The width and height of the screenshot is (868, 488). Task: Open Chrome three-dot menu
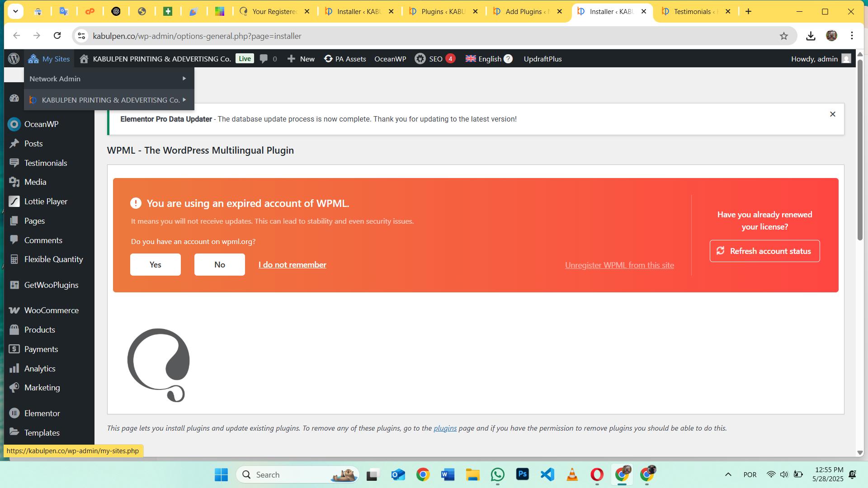point(852,36)
